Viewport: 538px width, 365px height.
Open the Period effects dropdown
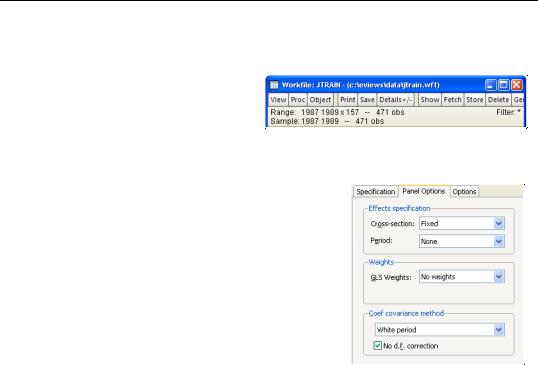(x=461, y=242)
